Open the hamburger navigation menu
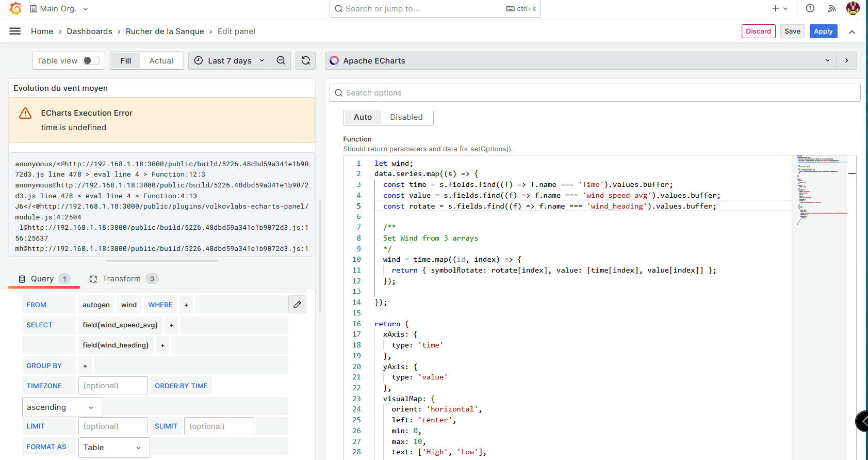868x460 pixels. (15, 31)
